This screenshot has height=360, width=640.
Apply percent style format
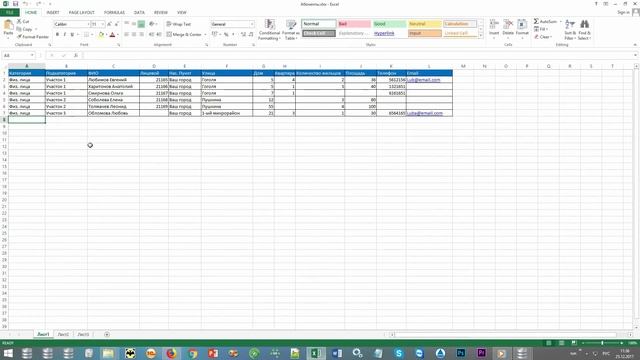(x=226, y=35)
